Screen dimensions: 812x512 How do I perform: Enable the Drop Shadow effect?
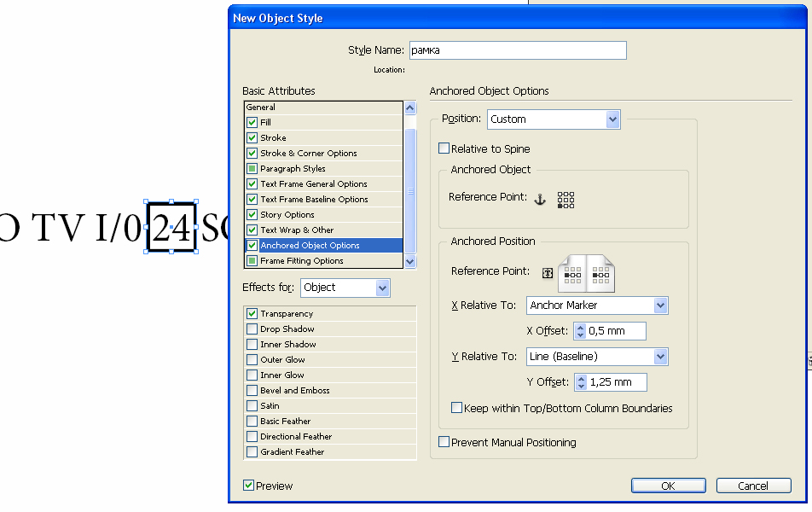pyautogui.click(x=252, y=329)
